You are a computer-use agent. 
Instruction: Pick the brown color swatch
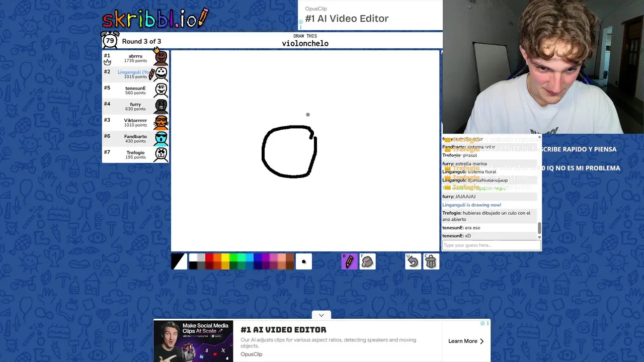click(290, 257)
